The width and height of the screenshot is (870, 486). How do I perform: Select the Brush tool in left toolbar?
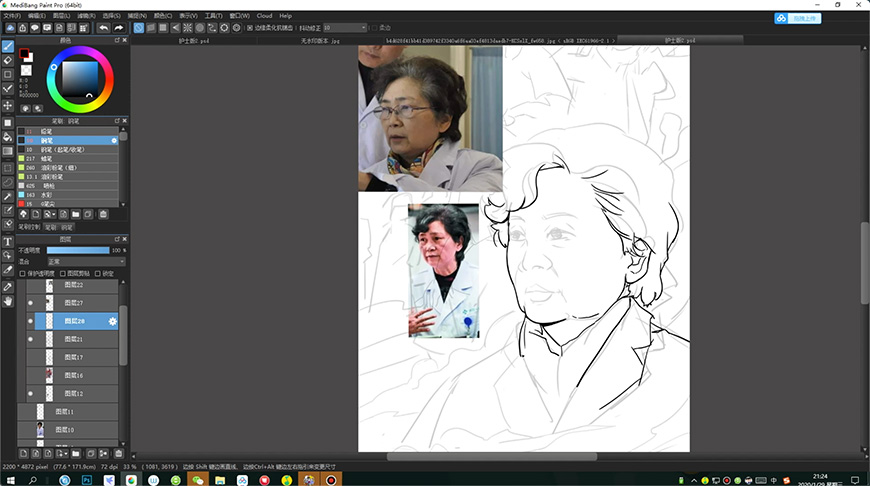[x=8, y=47]
